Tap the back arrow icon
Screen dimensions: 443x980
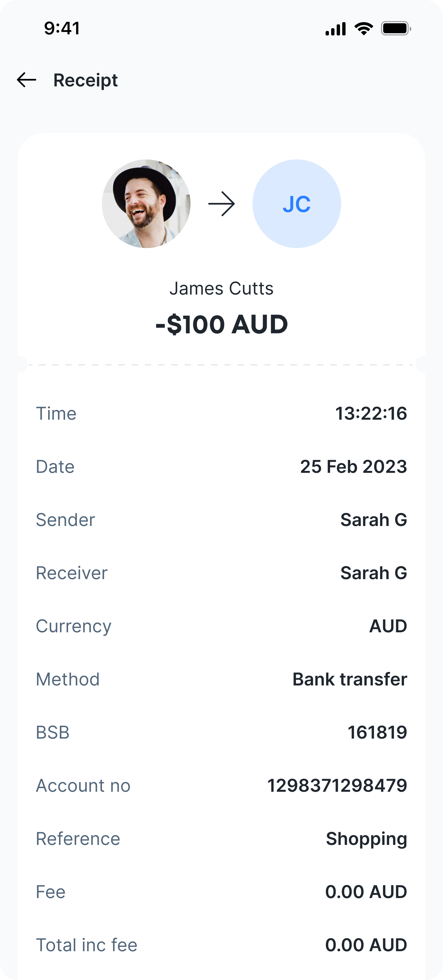click(x=27, y=80)
